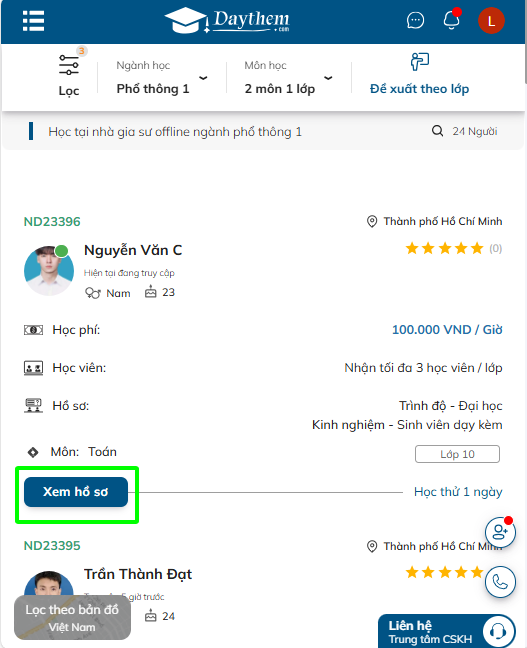Click the floating add-user icon
Screen dimensions: 527x648
500,532
